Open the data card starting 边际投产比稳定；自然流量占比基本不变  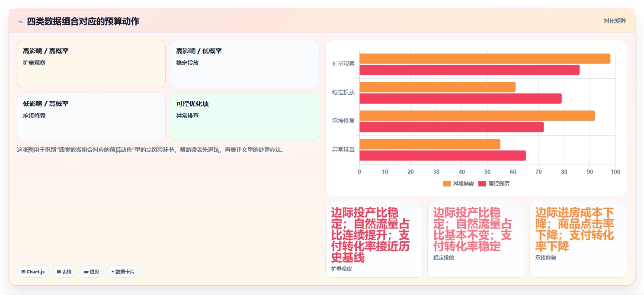[476, 239]
